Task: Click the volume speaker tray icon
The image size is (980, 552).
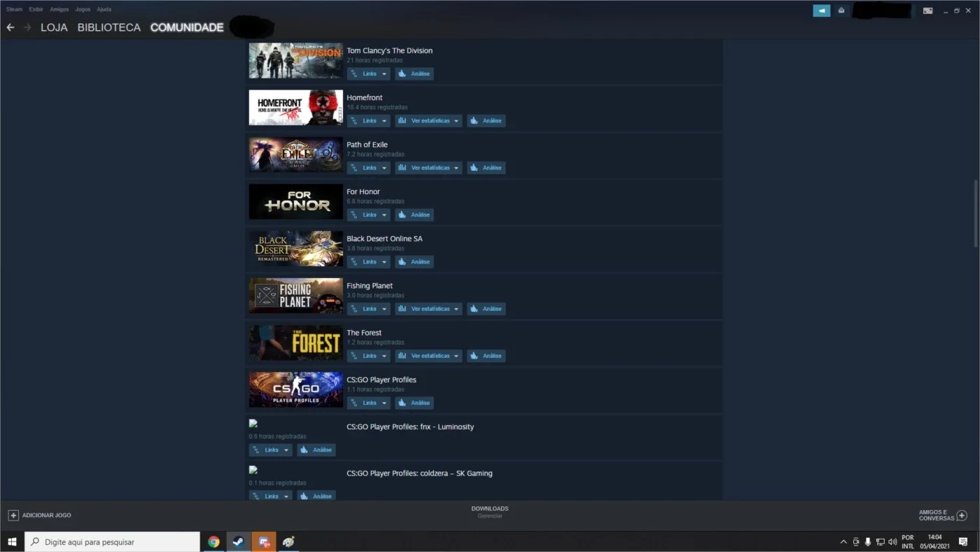Action: pos(892,541)
